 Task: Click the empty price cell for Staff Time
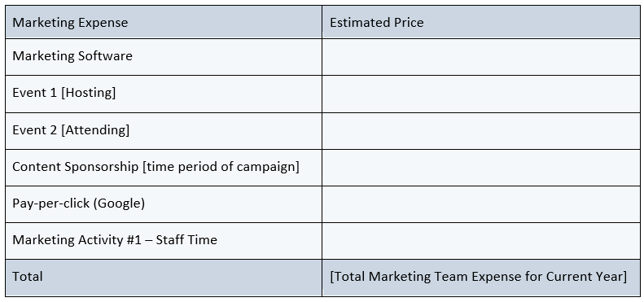click(x=481, y=241)
